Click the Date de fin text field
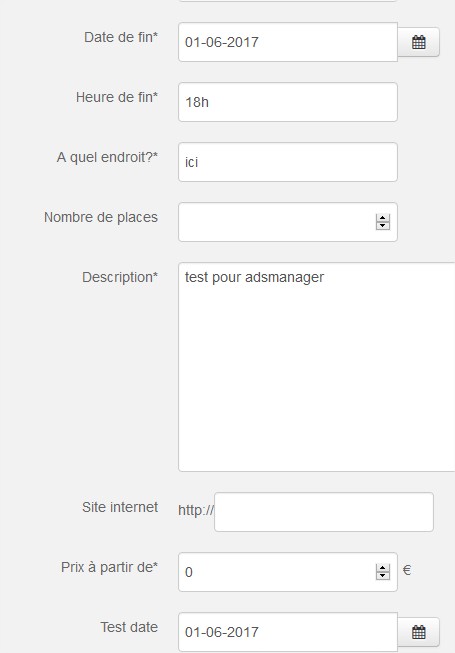 288,42
